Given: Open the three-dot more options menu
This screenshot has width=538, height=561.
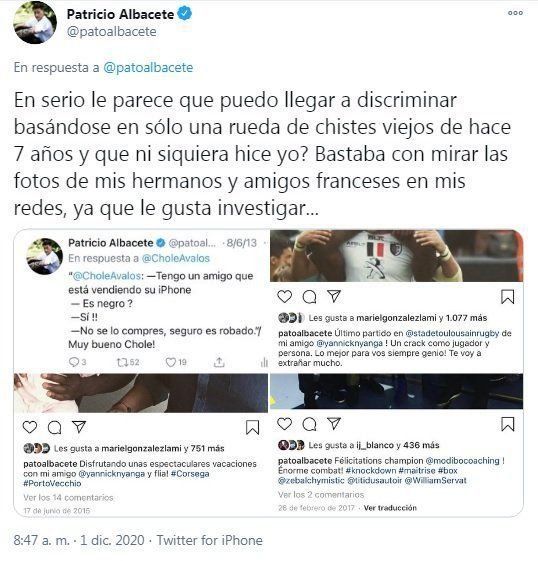Looking at the screenshot, I should click(x=515, y=13).
